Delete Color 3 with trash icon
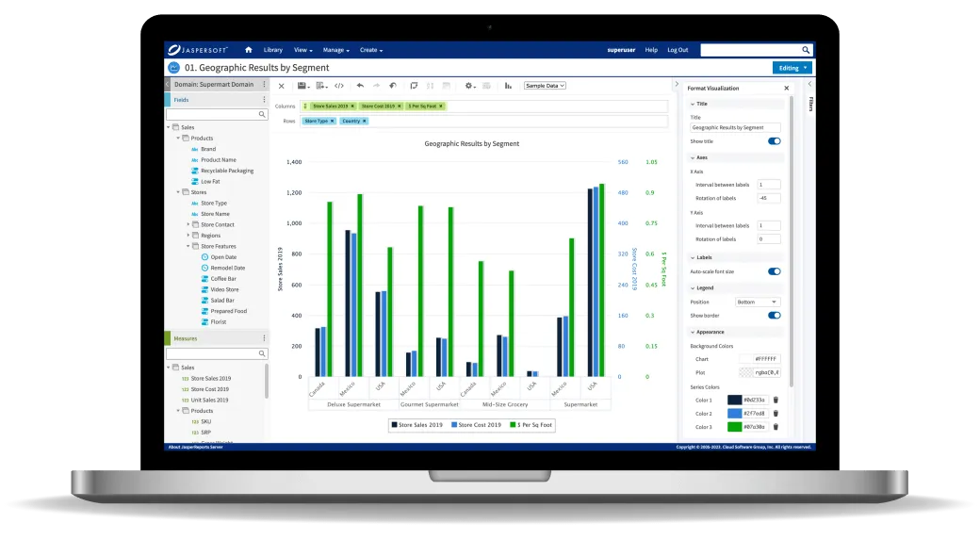Viewport: 980px width, 540px height. (776, 427)
